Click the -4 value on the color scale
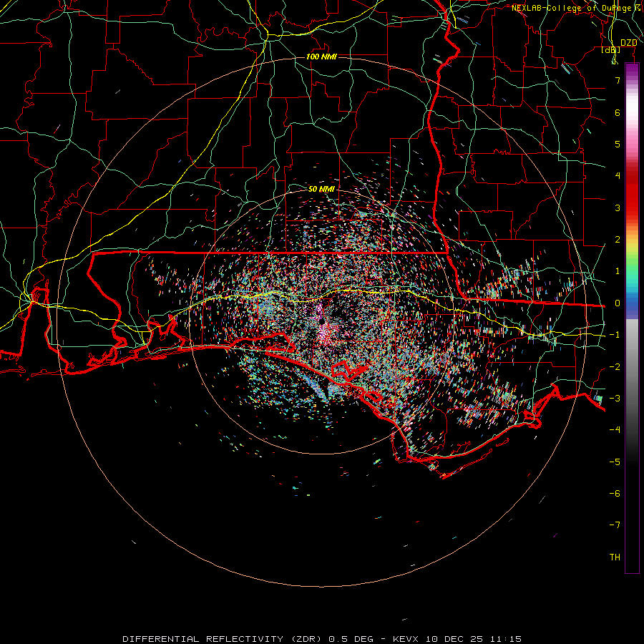 tap(615, 430)
